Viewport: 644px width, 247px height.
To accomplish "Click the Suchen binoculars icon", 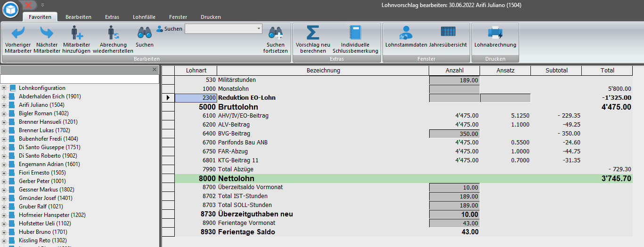I will point(144,32).
